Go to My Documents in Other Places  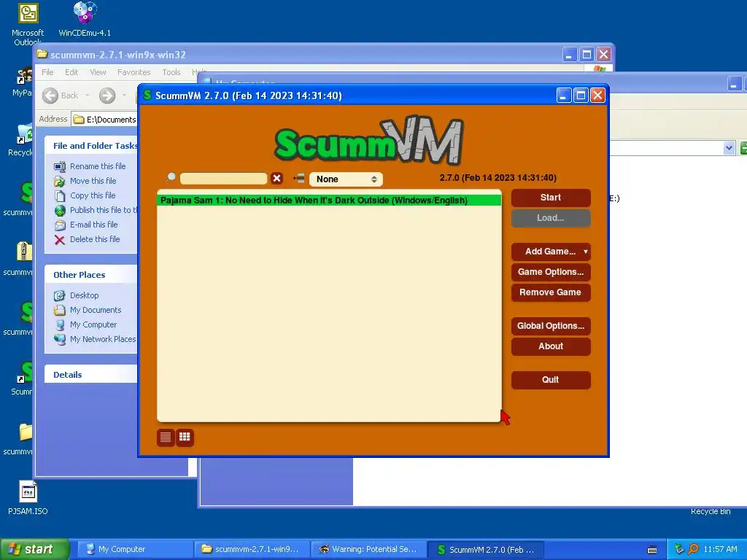(96, 310)
